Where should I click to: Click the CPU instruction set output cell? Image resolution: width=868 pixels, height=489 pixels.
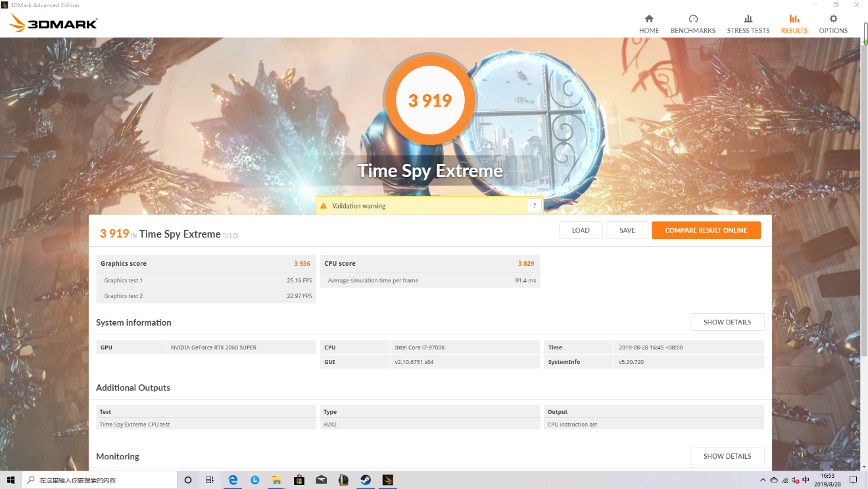coord(654,425)
